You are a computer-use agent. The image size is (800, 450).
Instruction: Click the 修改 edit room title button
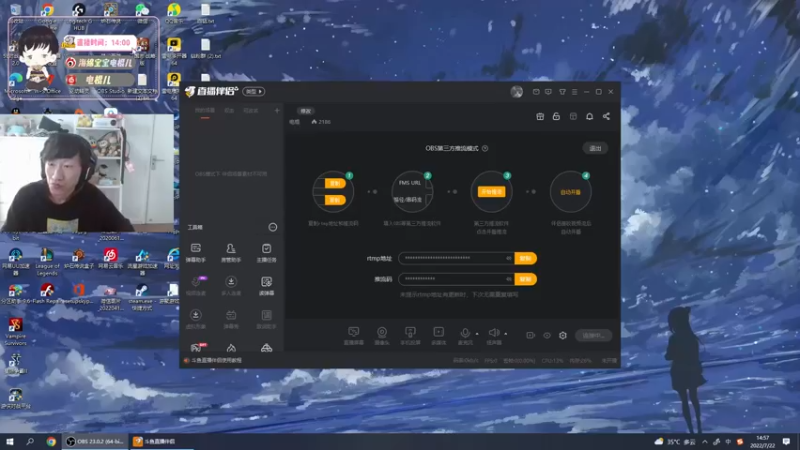305,111
